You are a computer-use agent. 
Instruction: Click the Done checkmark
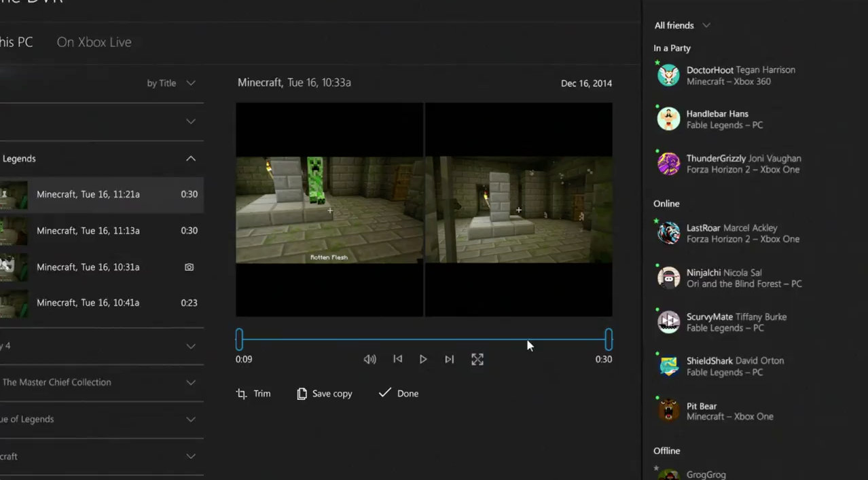point(384,393)
